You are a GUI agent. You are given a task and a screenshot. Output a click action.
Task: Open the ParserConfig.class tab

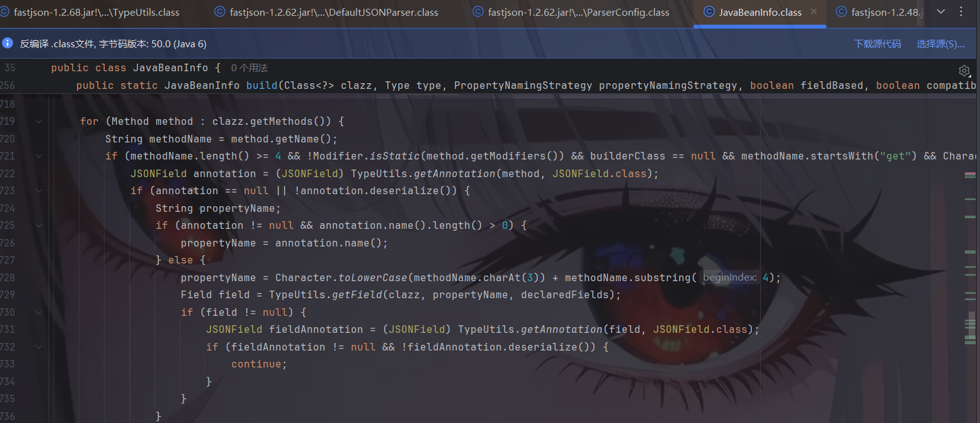578,12
